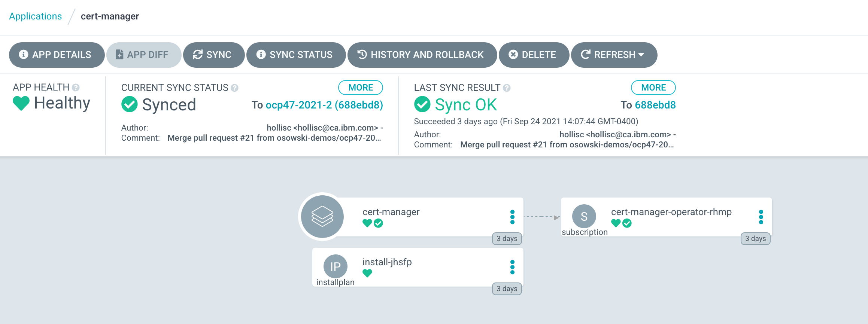The width and height of the screenshot is (868, 324).
Task: Click the 'Succeeded 3 days ago' timestamp text
Action: click(526, 122)
